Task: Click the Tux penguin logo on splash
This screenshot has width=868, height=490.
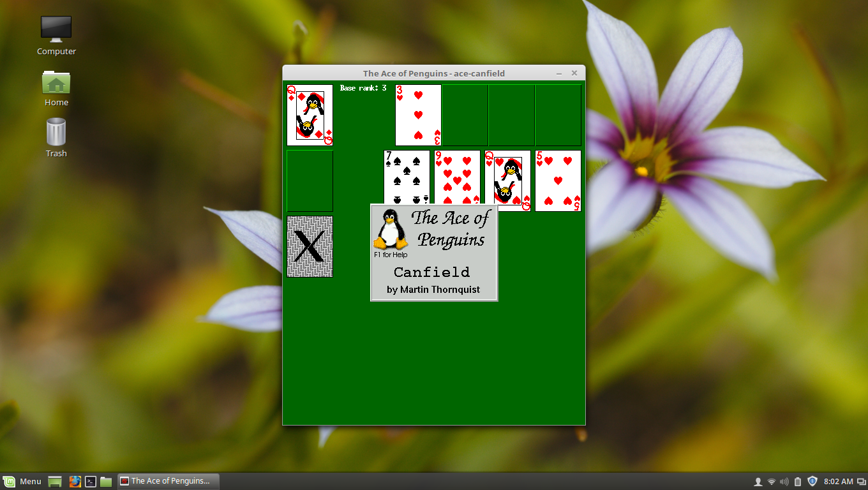Action: [x=391, y=228]
